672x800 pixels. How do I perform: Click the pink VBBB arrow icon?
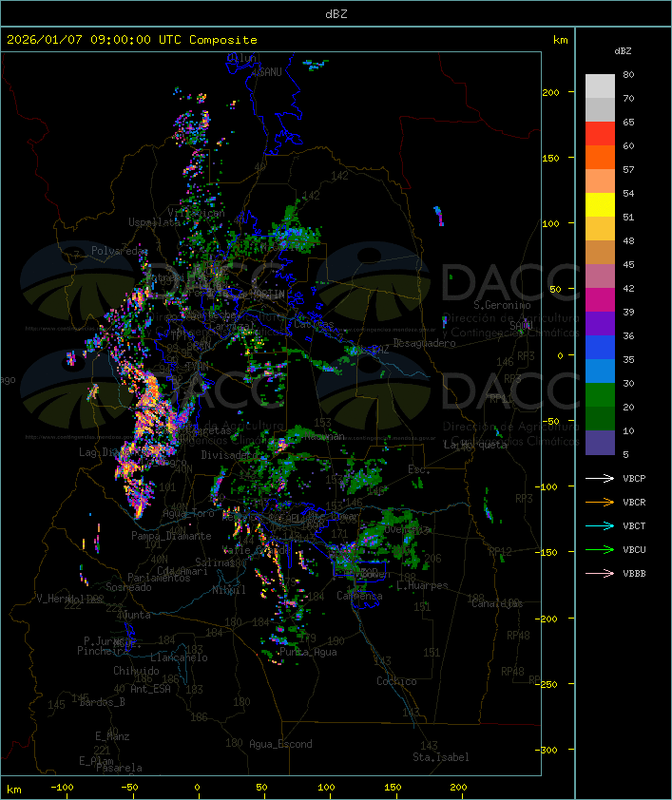point(600,573)
